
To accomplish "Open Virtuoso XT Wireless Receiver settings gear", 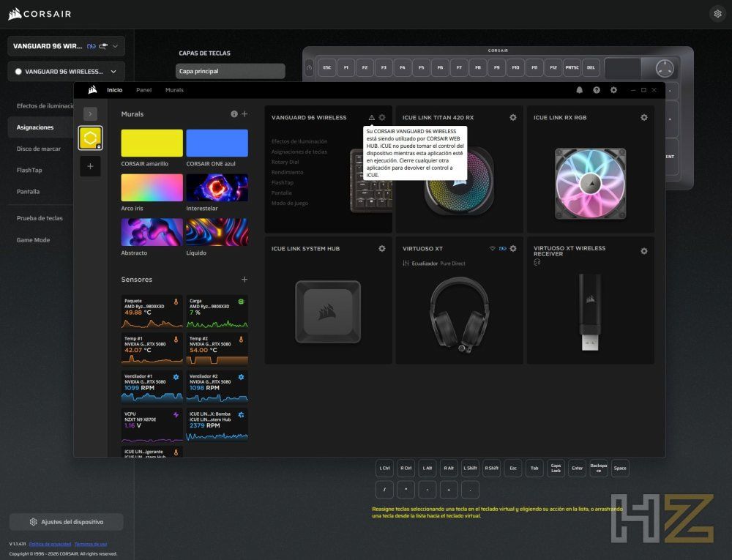I will [644, 251].
